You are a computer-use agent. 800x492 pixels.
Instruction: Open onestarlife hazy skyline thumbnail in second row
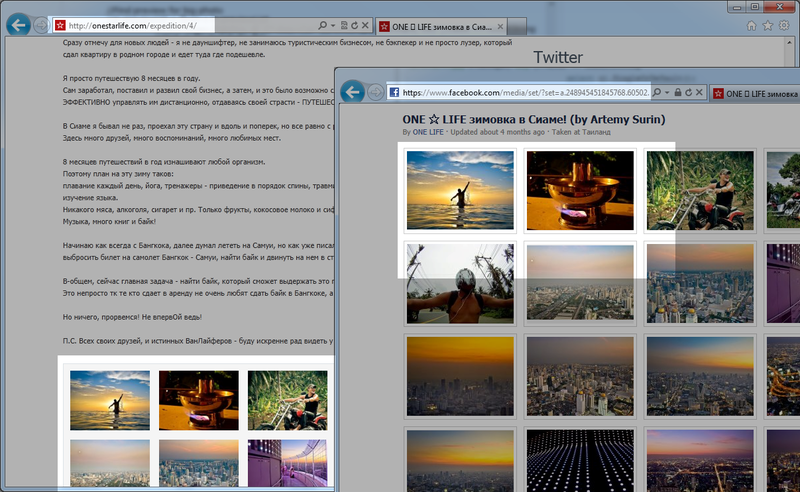[110, 463]
